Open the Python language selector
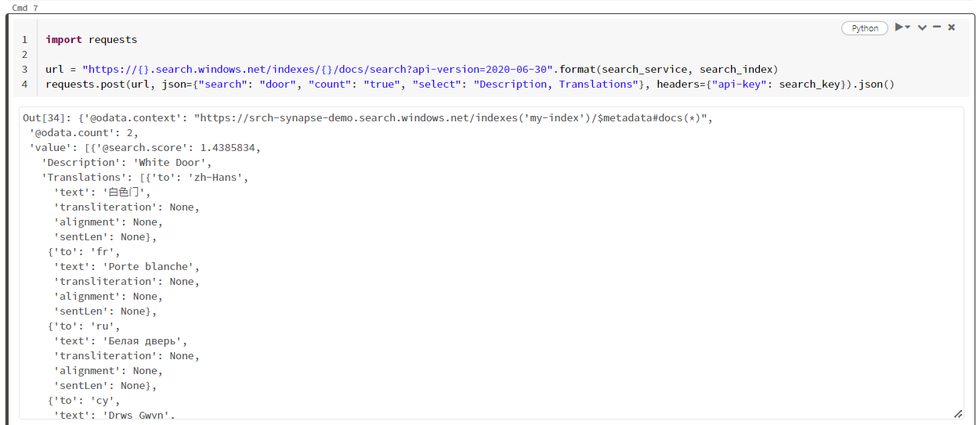Viewport: 980px width, 425px height. [865, 28]
